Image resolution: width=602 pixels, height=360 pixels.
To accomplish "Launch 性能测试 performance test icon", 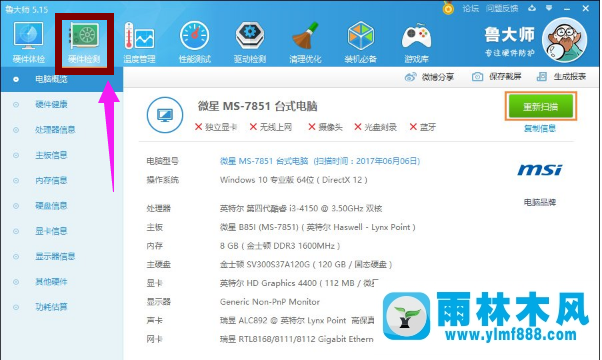I will point(195,42).
